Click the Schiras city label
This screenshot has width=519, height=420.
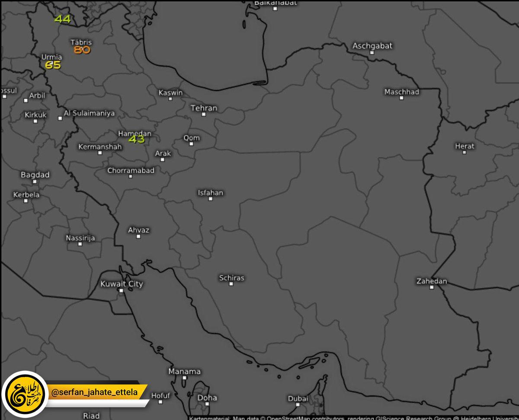click(231, 278)
